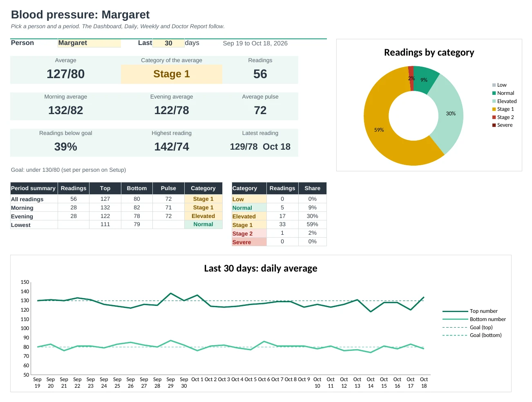The image size is (532, 402).
Task: Click the Average pulse value 72
Action: tap(260, 110)
